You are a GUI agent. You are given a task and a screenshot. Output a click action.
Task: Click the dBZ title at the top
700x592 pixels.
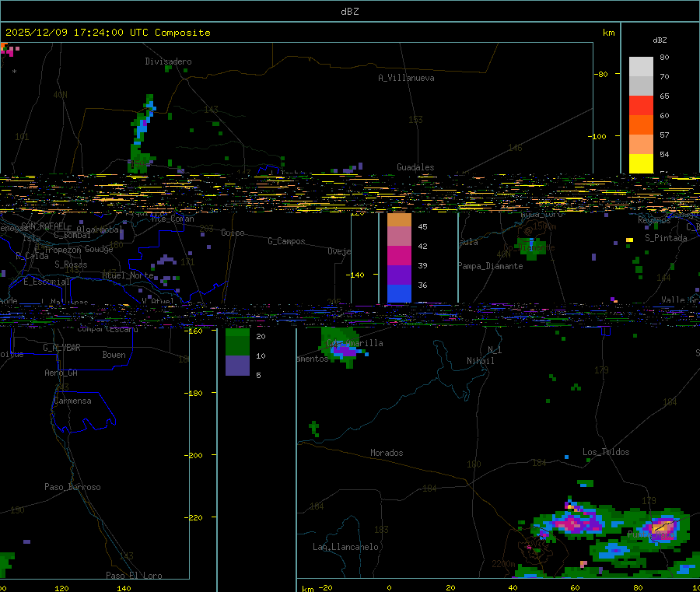coord(349,11)
